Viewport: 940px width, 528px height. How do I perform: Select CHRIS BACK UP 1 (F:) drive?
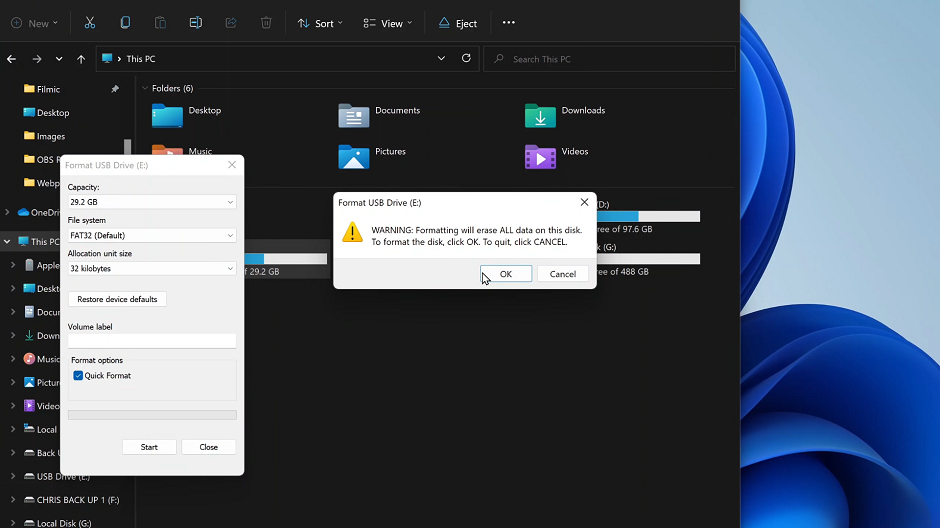[78, 500]
